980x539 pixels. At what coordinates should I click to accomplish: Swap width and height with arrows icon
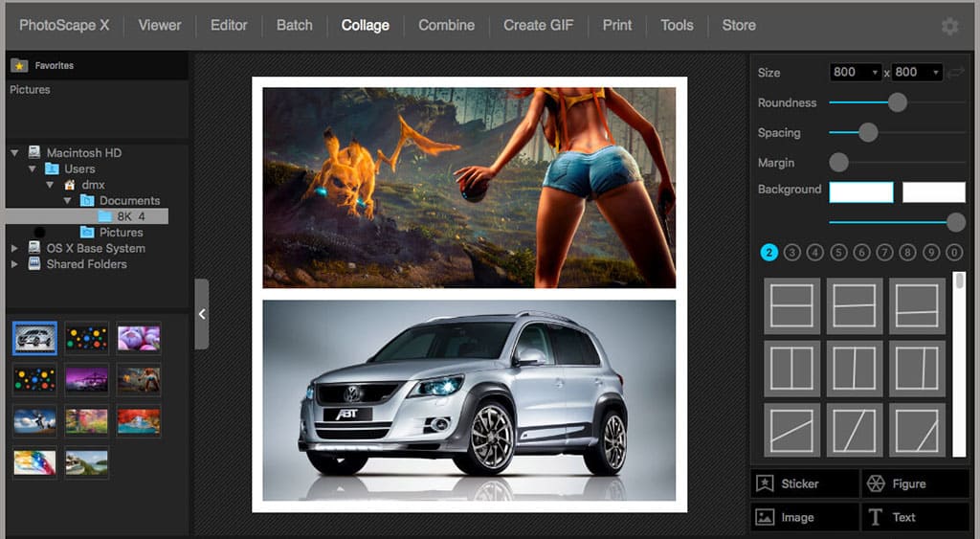956,73
